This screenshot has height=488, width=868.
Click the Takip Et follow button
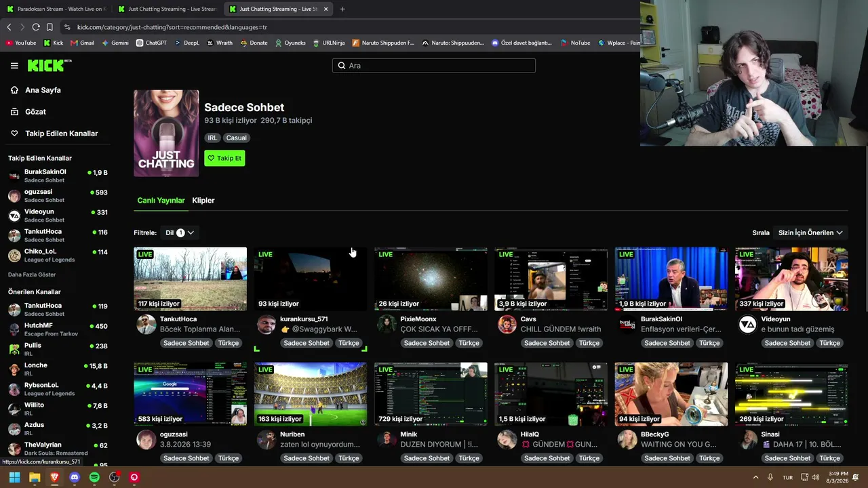pyautogui.click(x=224, y=158)
